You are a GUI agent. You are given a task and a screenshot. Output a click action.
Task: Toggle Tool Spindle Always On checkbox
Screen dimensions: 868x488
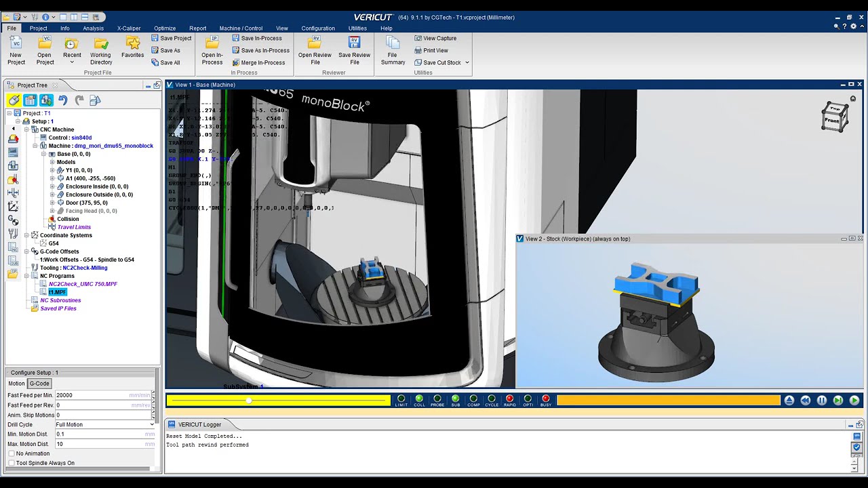[x=12, y=463]
